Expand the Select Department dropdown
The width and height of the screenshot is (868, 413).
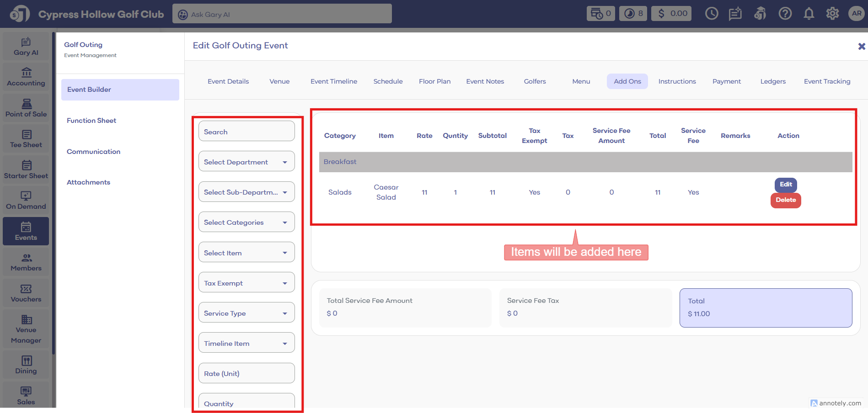click(246, 162)
